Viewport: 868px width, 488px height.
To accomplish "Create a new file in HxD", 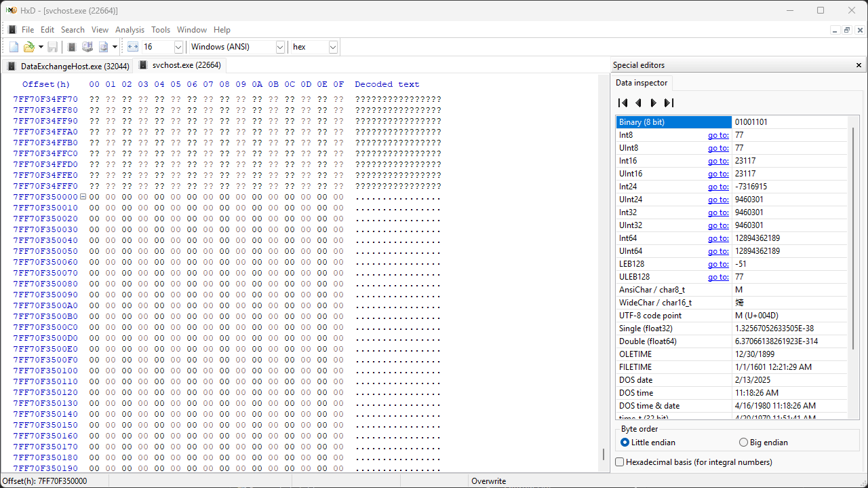I will pyautogui.click(x=13, y=46).
